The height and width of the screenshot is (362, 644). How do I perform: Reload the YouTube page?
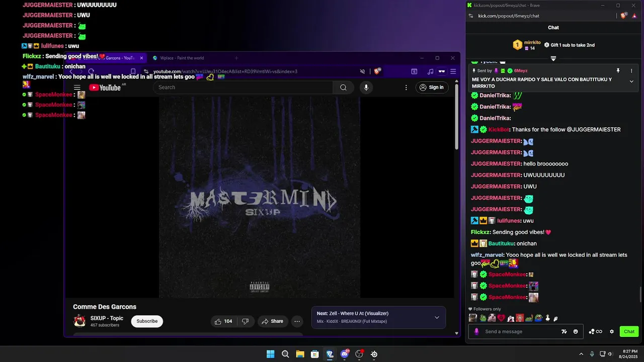[91, 71]
